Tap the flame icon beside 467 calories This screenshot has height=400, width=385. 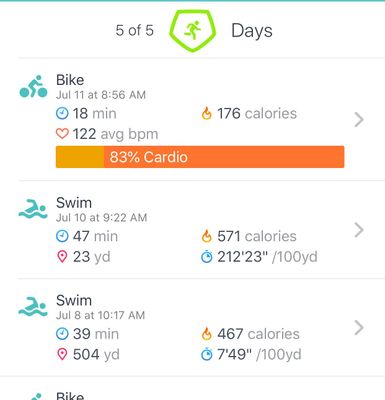pos(206,334)
